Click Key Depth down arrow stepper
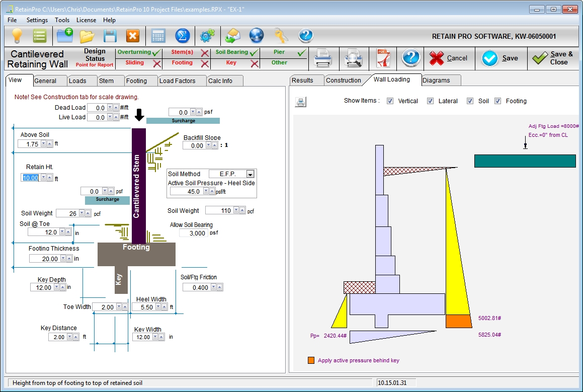Image resolution: width=583 pixels, height=392 pixels. click(x=56, y=287)
